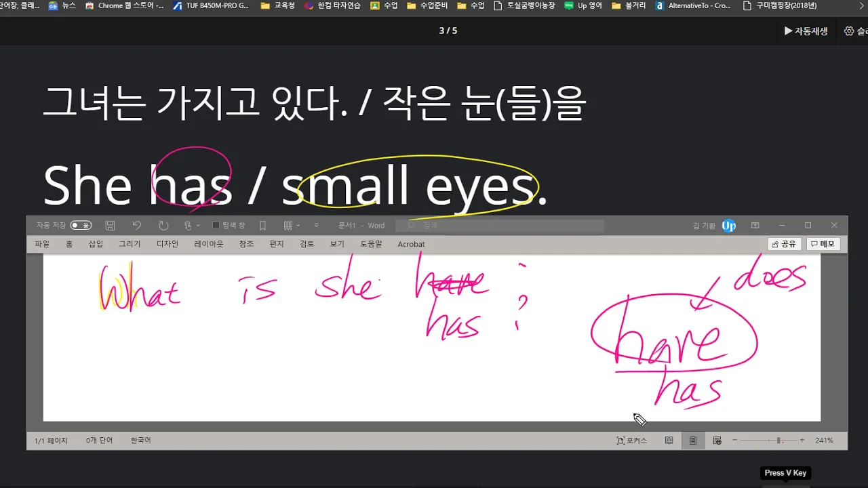Click the columns icon in Word toolbar
Screen dimensions: 868x488
pos(288,225)
